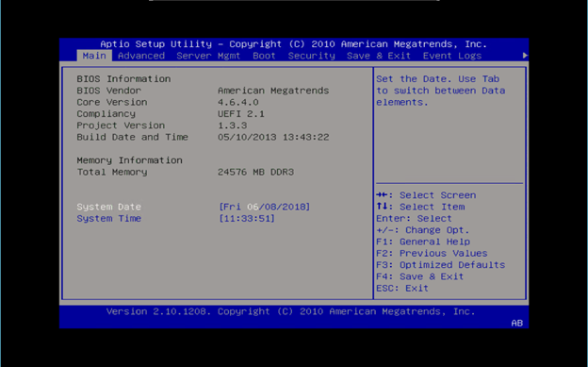The width and height of the screenshot is (588, 367).
Task: Click the Version 2.10.1208 footer text
Action: (290, 311)
